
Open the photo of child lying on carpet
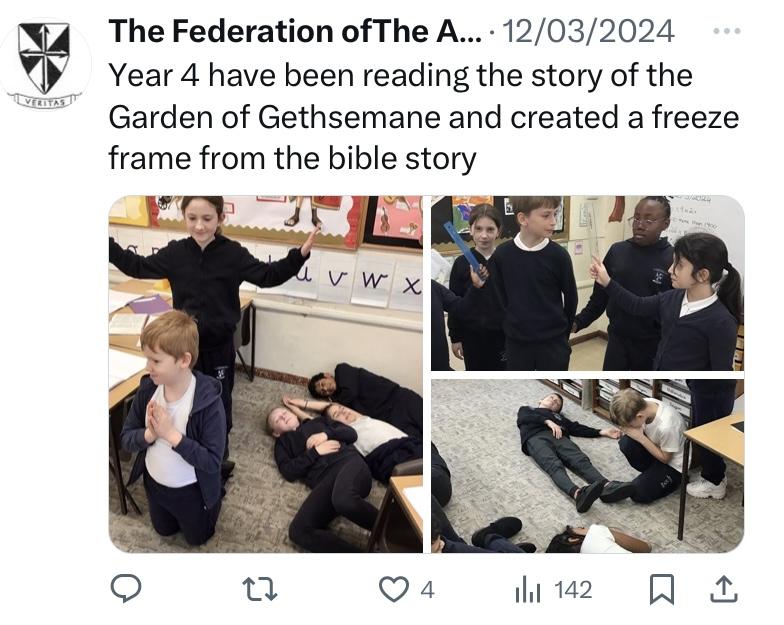point(588,466)
